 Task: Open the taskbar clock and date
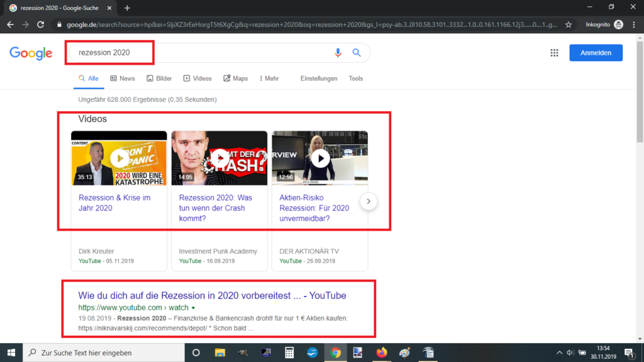(x=603, y=353)
